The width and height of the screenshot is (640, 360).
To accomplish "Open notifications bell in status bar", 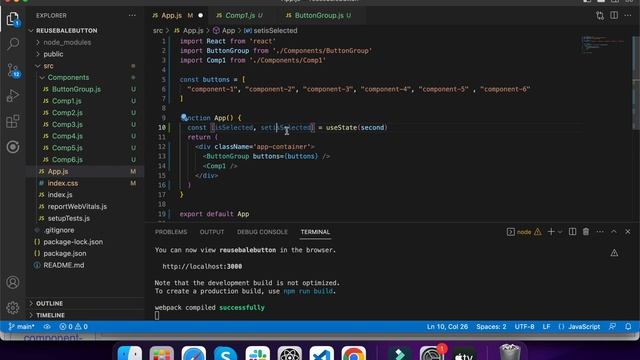I will click(x=628, y=327).
